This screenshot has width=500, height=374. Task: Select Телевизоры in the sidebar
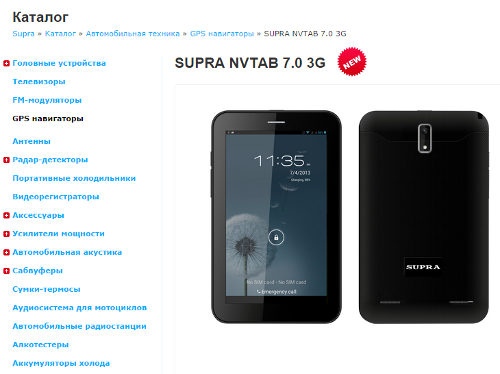39,82
